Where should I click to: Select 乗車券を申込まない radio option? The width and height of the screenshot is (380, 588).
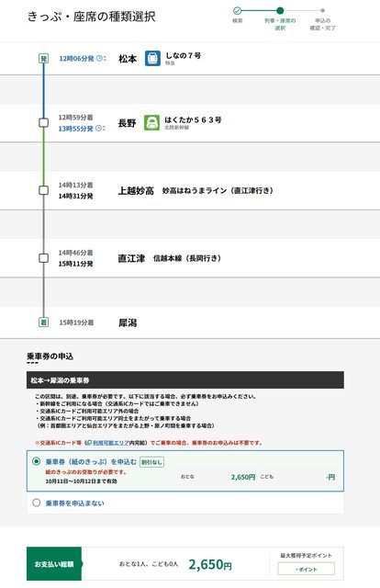coord(37,503)
